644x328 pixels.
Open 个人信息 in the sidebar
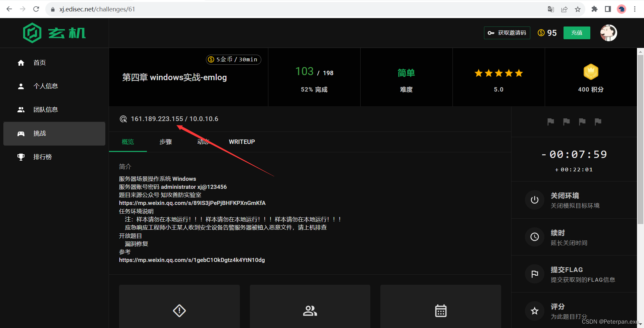click(x=54, y=86)
